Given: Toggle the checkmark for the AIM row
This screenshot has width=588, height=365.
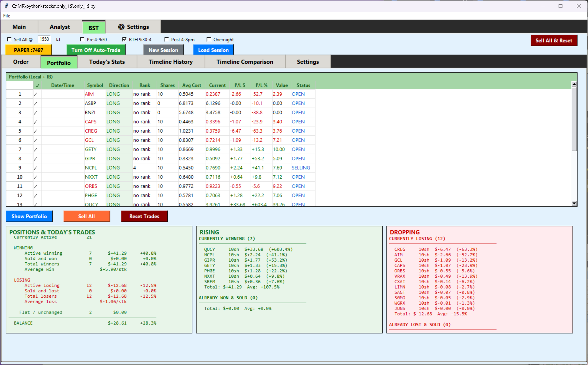Looking at the screenshot, I should pos(35,94).
